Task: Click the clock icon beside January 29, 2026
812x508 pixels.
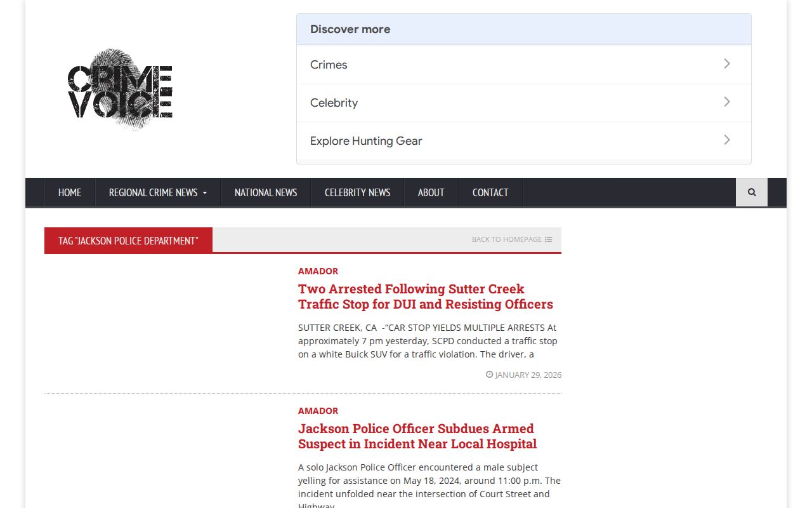Action: [489, 375]
